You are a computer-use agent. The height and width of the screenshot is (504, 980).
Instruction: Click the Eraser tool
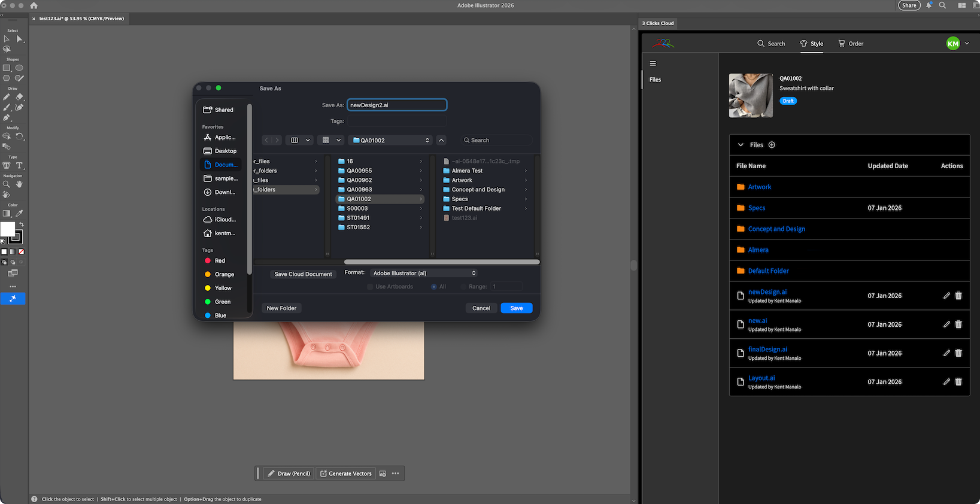[19, 96]
